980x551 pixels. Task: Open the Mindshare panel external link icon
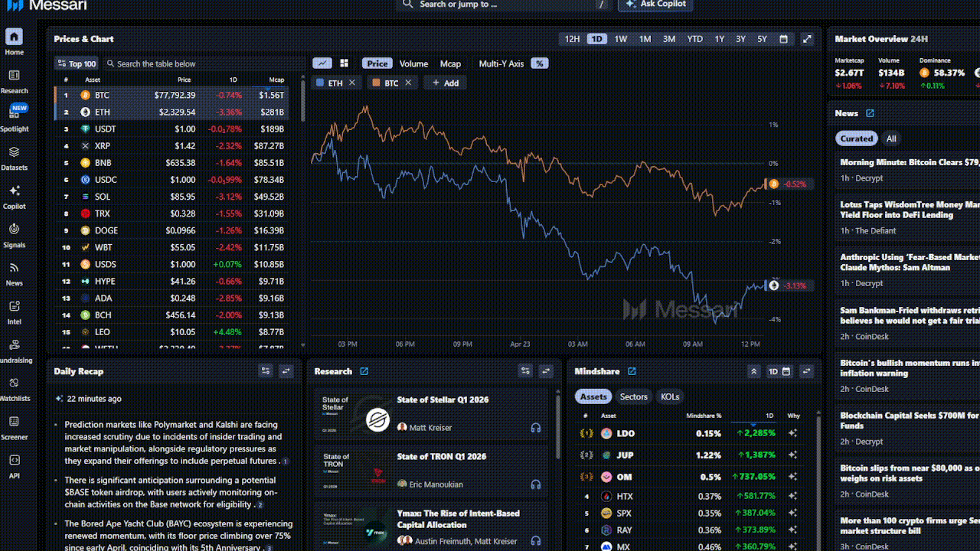[632, 371]
